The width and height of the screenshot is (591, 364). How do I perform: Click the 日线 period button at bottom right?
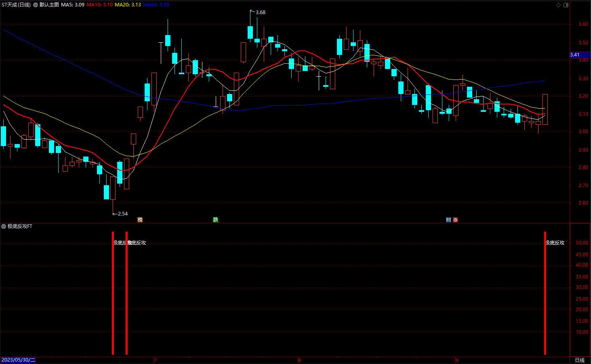580,360
